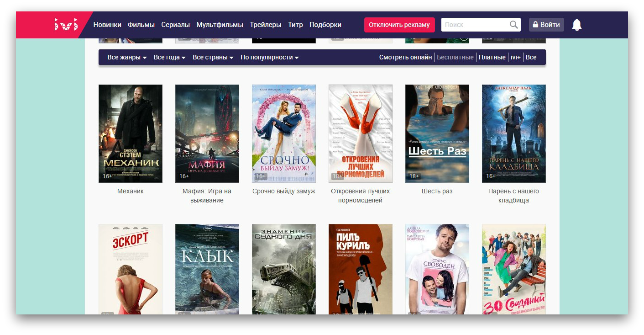Open the notifications bell
The image size is (644, 335).
[577, 25]
